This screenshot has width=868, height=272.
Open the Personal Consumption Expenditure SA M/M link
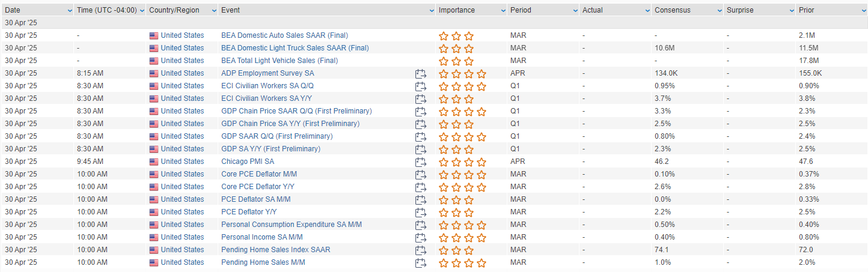click(292, 225)
